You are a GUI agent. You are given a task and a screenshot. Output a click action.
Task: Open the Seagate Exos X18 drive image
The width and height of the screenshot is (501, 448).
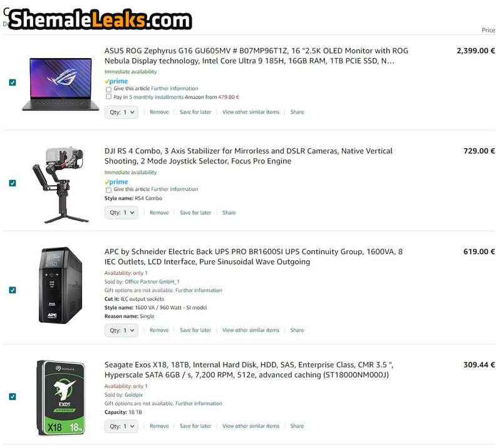point(61,398)
